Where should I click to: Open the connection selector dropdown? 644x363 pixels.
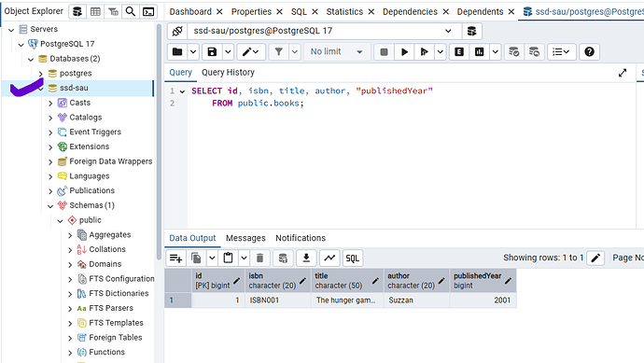click(x=448, y=31)
